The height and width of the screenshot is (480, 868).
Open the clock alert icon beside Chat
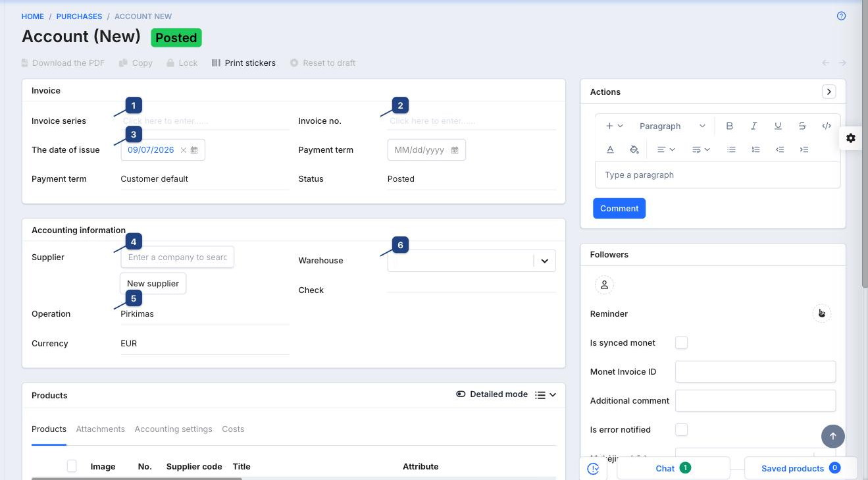click(593, 468)
